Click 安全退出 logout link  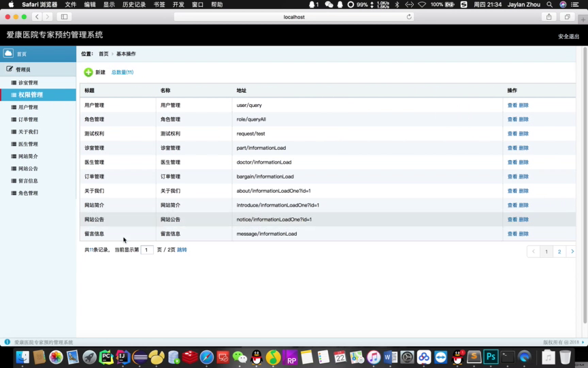(568, 36)
